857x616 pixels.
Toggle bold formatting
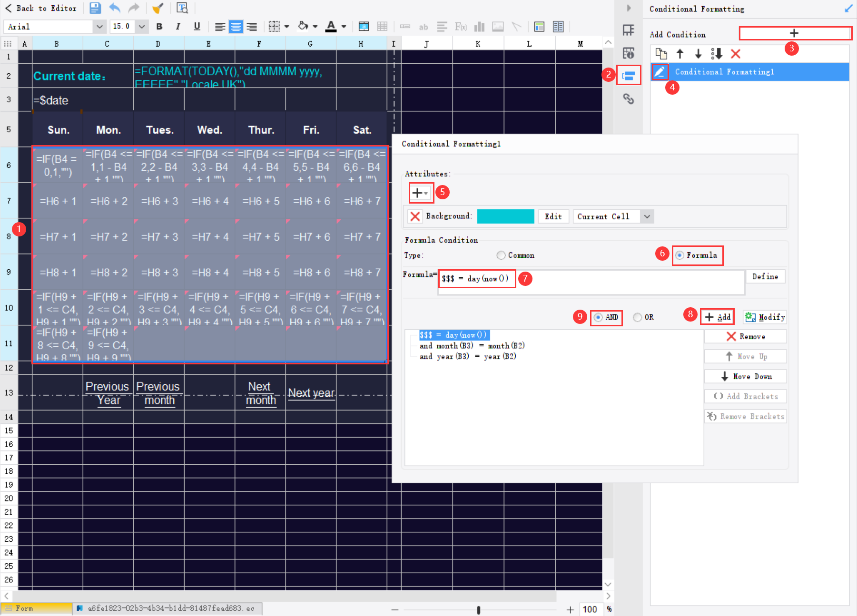pos(159,27)
